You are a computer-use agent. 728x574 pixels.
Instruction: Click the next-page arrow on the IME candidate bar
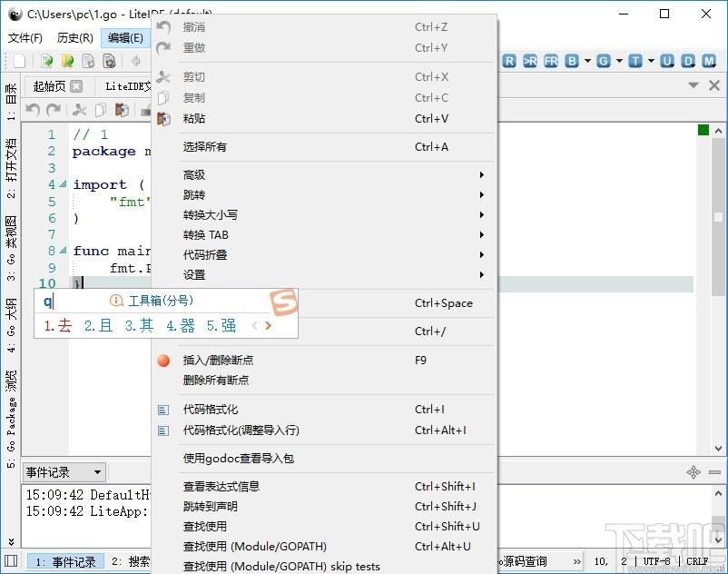[269, 325]
